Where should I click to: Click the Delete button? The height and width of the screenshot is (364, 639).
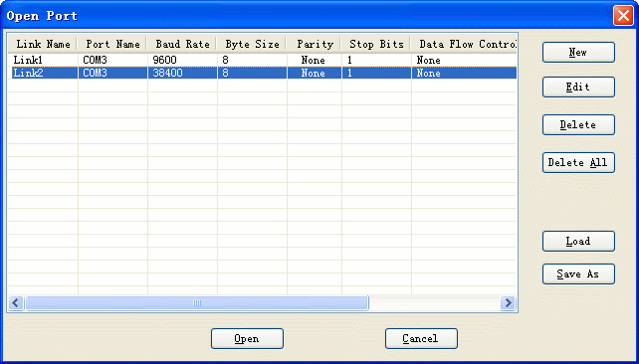(x=578, y=124)
